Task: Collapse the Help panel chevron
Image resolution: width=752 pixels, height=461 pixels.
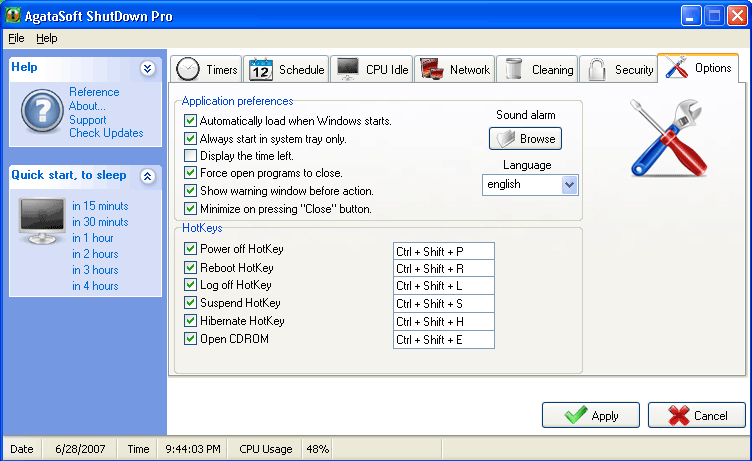Action: pos(148,68)
